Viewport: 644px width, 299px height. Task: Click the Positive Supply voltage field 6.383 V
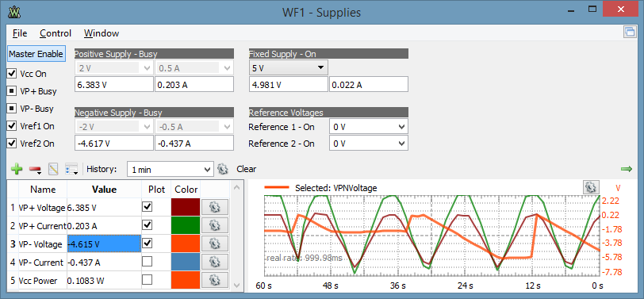(x=113, y=85)
